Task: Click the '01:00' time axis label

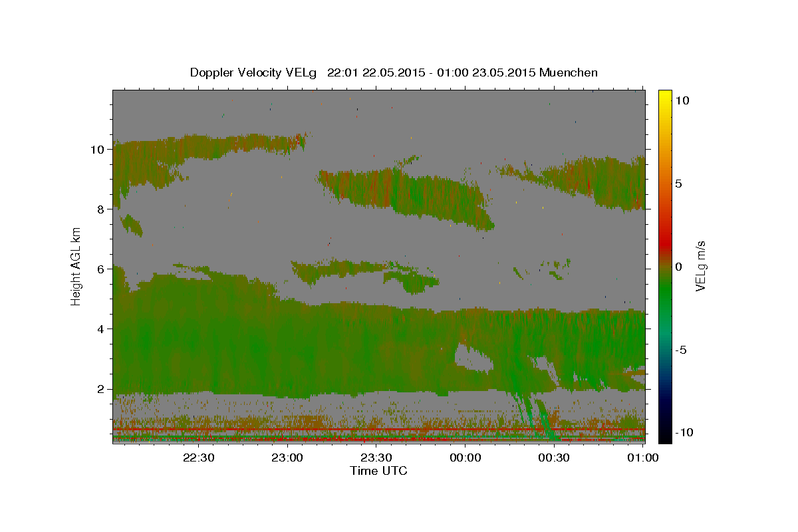Action: pyautogui.click(x=642, y=458)
